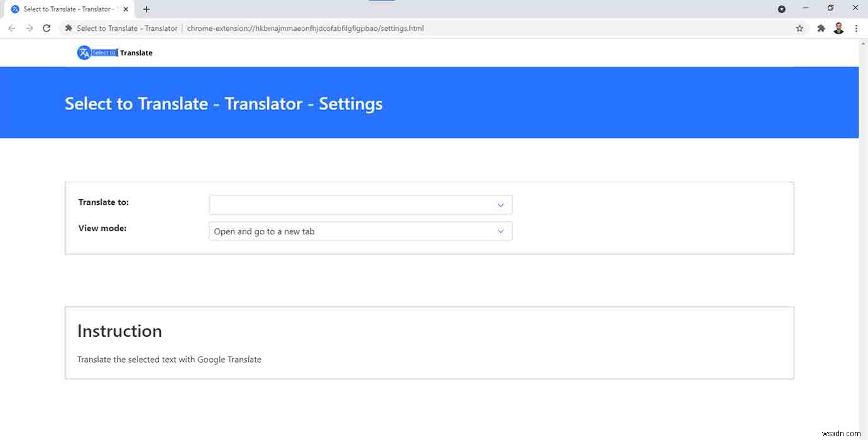
Task: Reload the settings page
Action: 47,28
